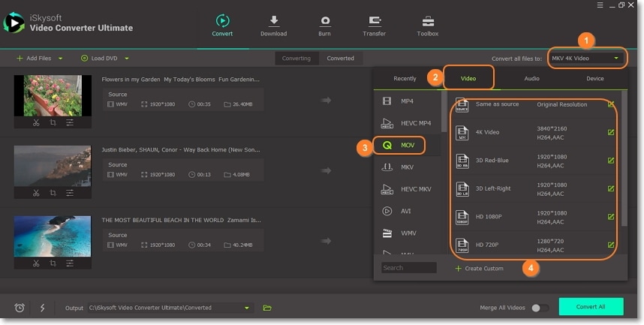Click the format Search field
The width and height of the screenshot is (644, 325).
click(x=408, y=268)
